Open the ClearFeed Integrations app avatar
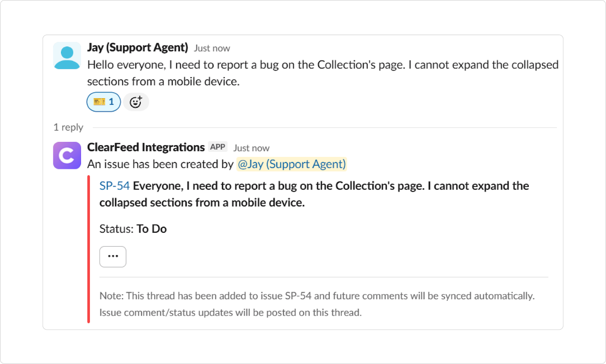 tap(67, 156)
